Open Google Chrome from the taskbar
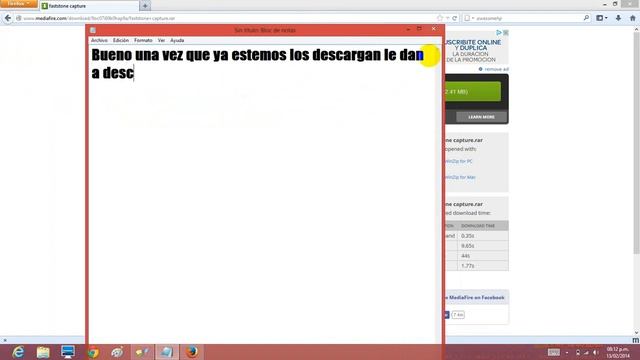 tap(93, 352)
